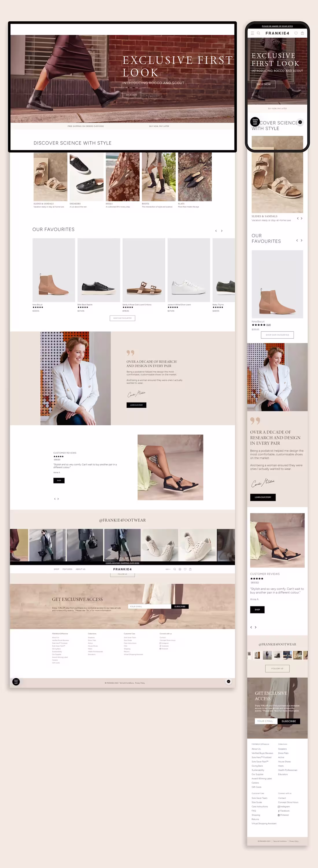Tap SHOP NOW on mobile hero banner

pos(263,84)
